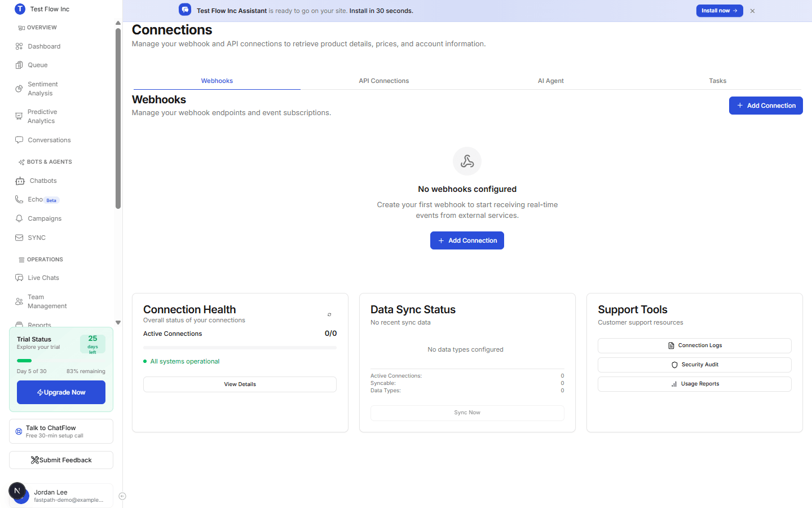812x508 pixels.
Task: Click the Conversations speech bubble icon
Action: pyautogui.click(x=19, y=140)
